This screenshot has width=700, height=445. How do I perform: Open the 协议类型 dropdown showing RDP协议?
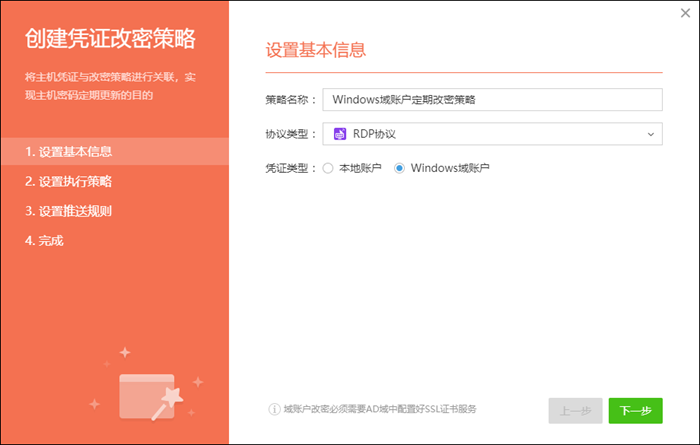492,133
